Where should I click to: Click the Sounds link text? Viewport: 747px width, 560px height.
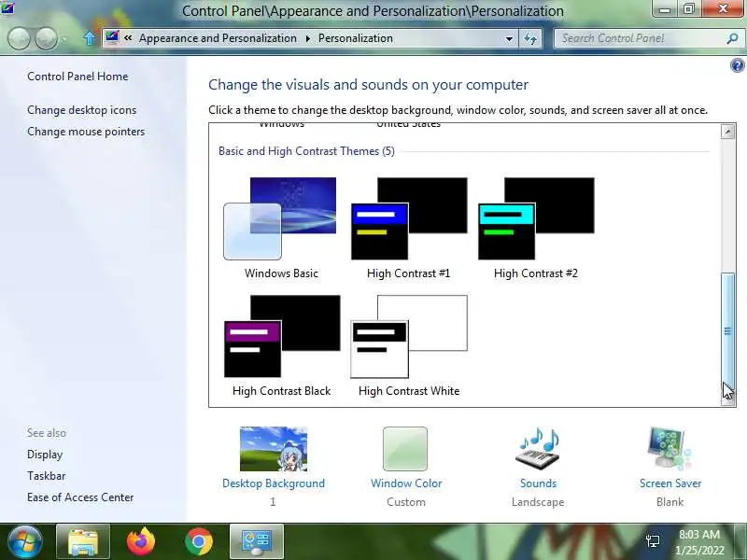click(x=538, y=483)
